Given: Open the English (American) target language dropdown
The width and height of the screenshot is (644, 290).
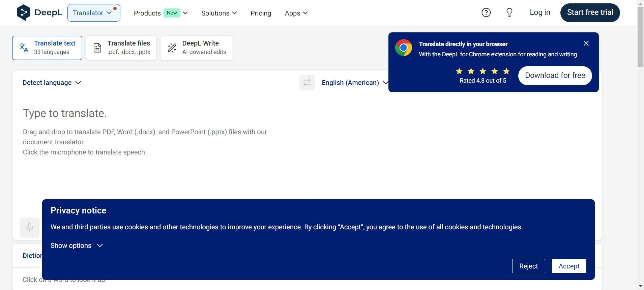Looking at the screenshot, I should tap(354, 83).
